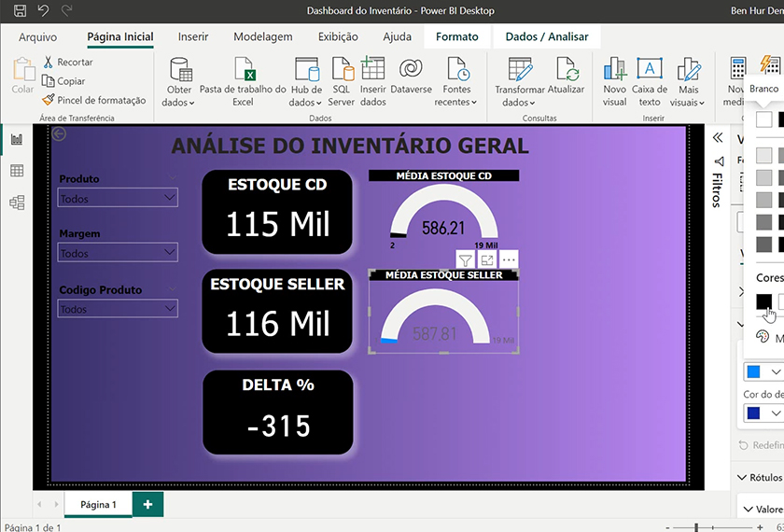Viewport: 784px width, 532px height.
Task: Switch to the Formato tab
Action: (456, 37)
